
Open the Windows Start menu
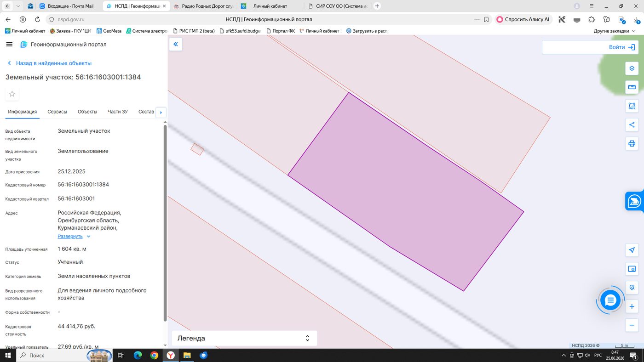[8, 355]
